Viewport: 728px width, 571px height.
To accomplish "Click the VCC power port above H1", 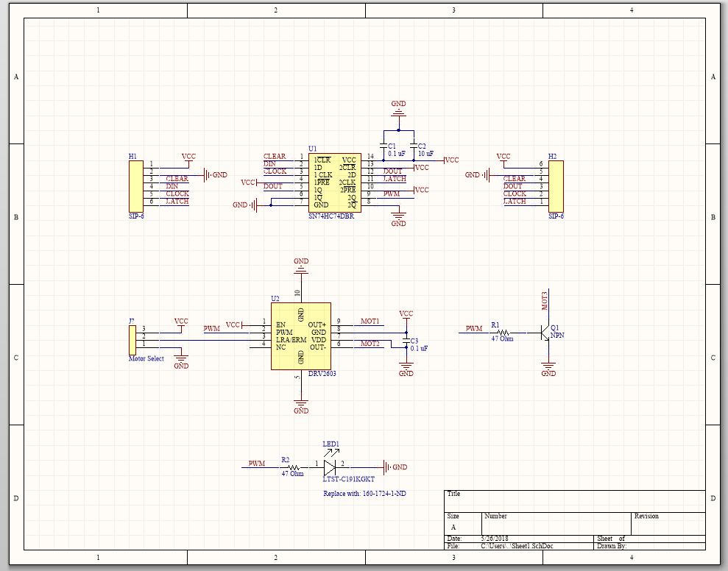I will click(188, 159).
